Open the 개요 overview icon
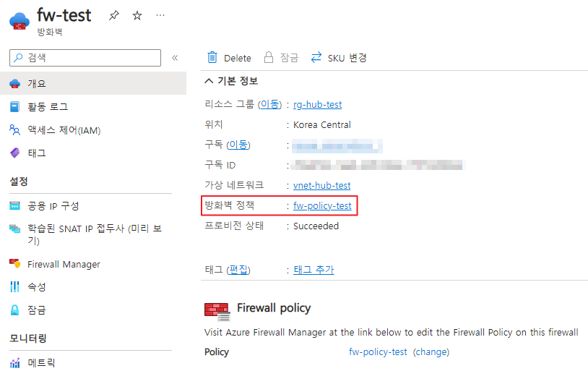 (14, 83)
